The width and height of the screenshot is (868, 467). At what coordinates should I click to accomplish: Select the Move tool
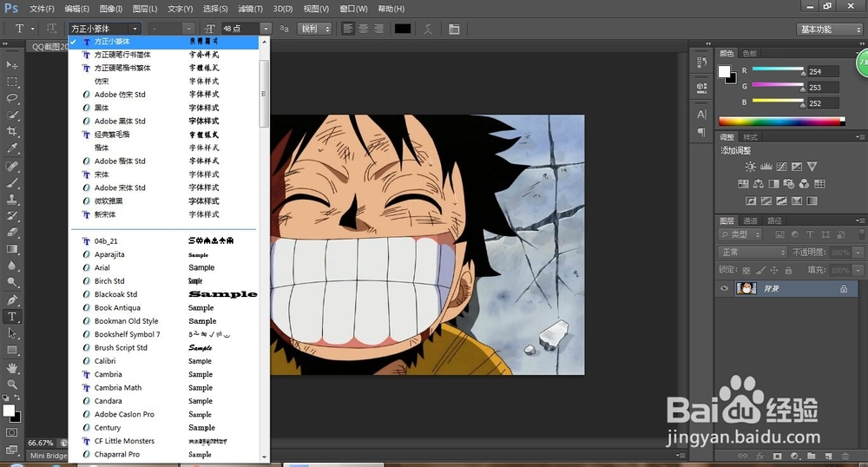coord(11,65)
